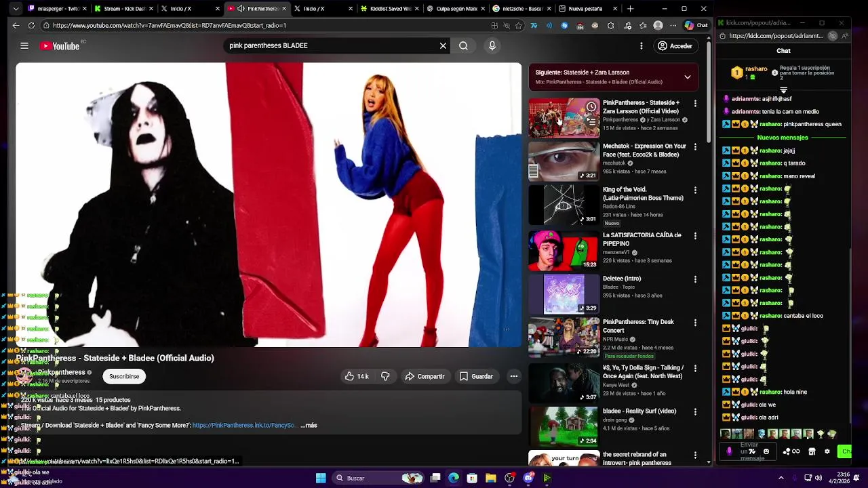Go to the YouTube home logo
Viewport: 868px width, 488px height.
[x=60, y=46]
